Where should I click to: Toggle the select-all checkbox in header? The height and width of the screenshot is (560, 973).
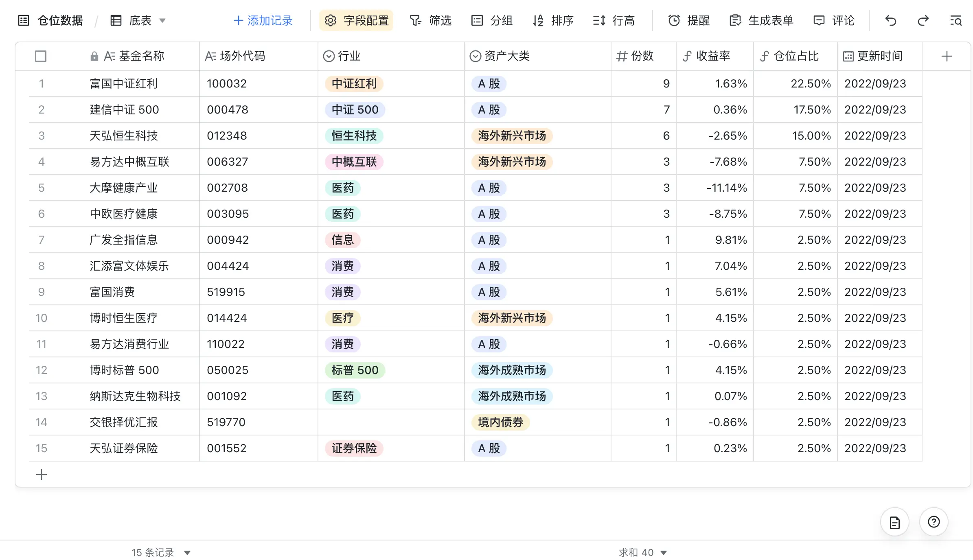tap(41, 56)
